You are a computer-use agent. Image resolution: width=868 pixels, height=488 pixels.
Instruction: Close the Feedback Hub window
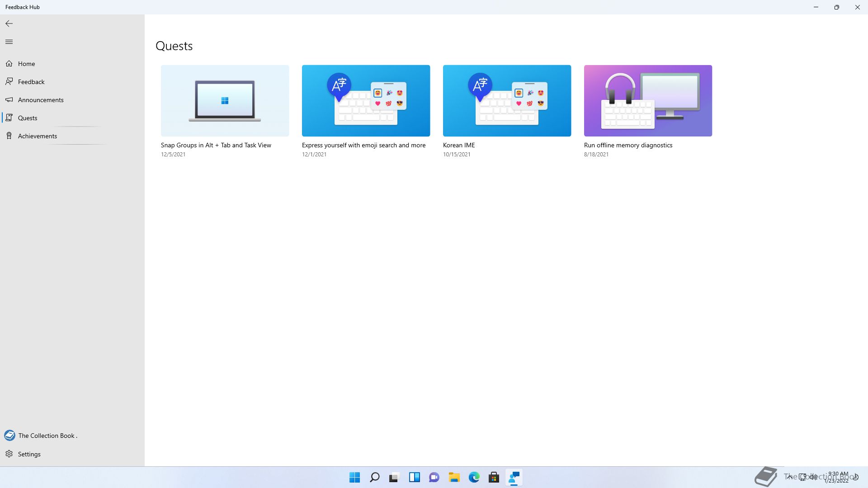coord(858,7)
